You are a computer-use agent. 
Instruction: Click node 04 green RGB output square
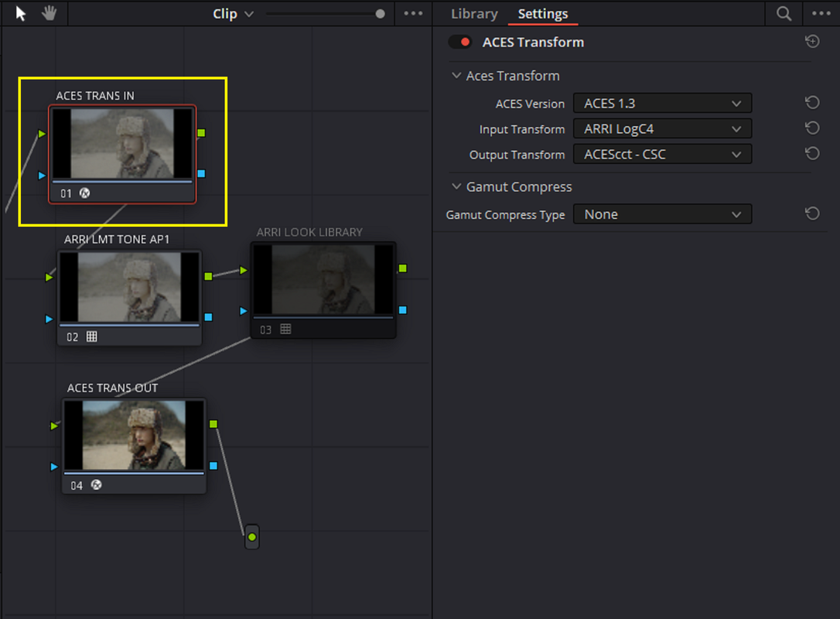[213, 425]
